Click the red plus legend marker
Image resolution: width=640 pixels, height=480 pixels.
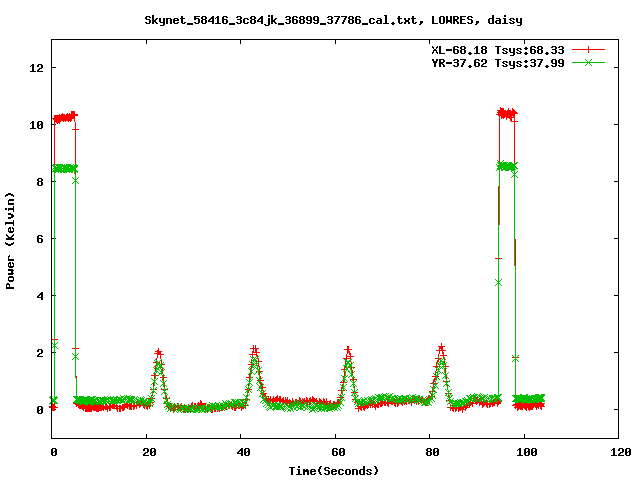click(588, 50)
